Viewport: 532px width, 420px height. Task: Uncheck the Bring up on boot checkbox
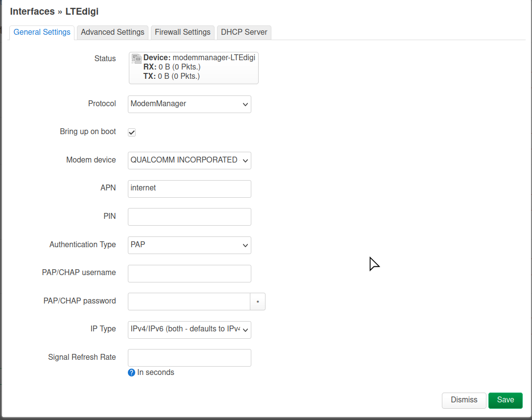(131, 132)
